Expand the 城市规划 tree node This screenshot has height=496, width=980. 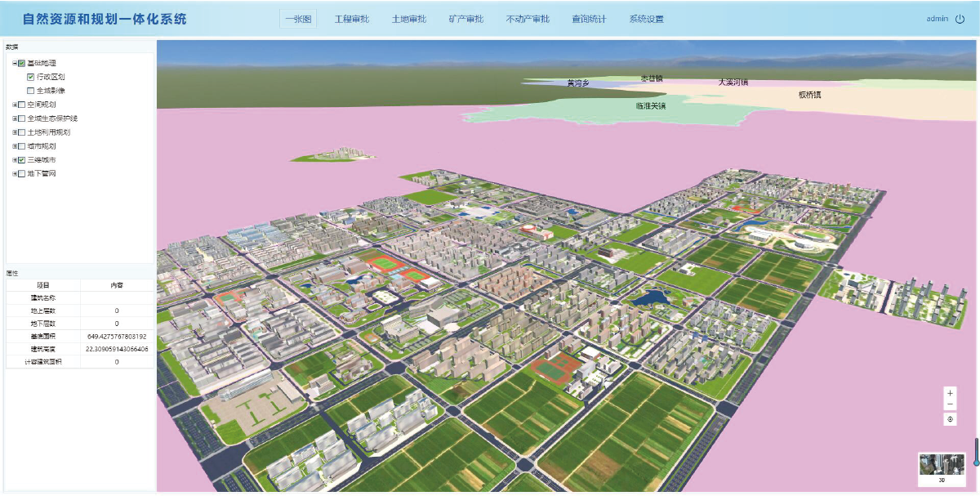pyautogui.click(x=14, y=146)
